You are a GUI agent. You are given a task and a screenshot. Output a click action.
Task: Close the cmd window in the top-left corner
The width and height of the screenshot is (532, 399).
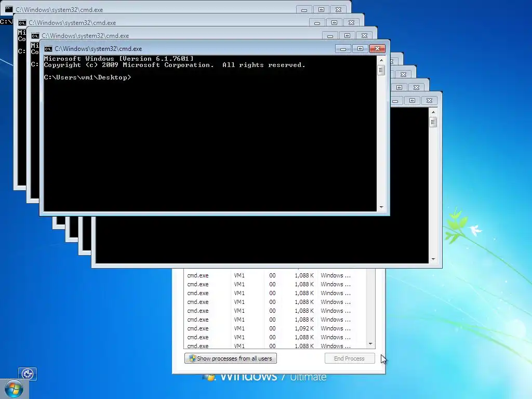point(338,10)
